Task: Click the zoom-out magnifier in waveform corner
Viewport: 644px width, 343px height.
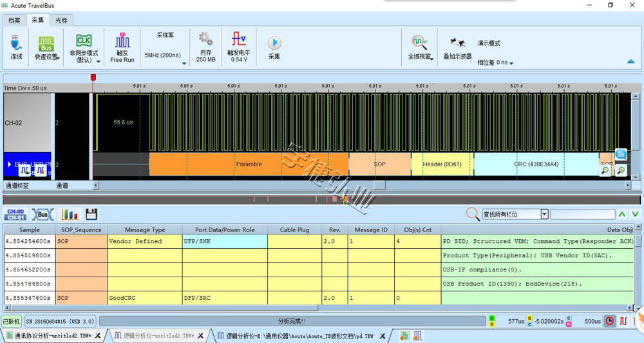Action: (605, 170)
